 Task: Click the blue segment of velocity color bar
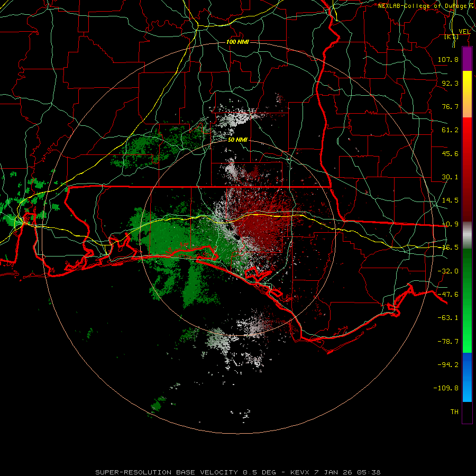(467, 377)
